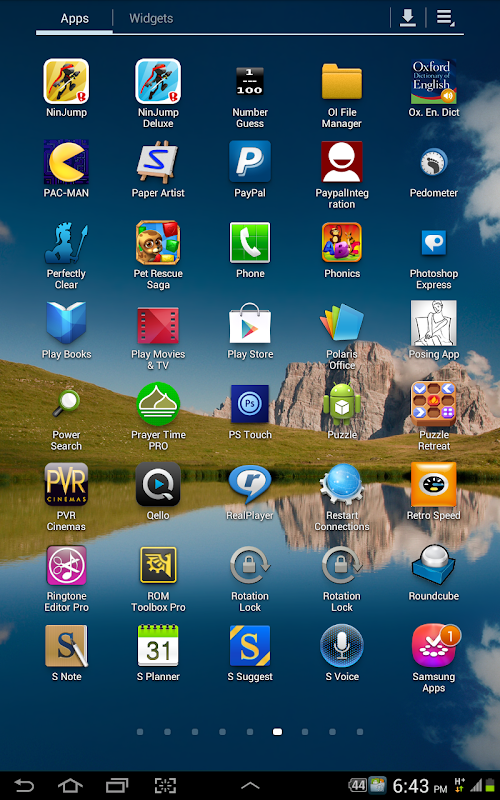Tap the battery 44 notification icon
The height and width of the screenshot is (800, 500).
click(x=357, y=785)
